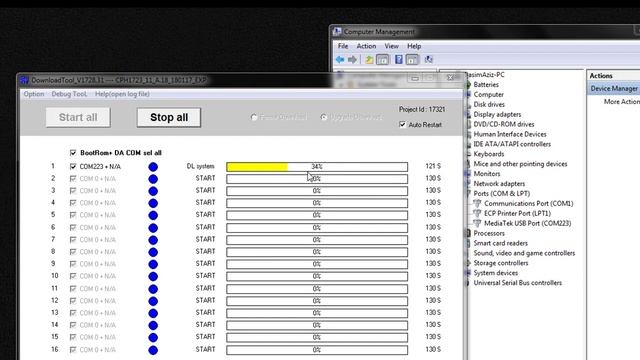The width and height of the screenshot is (640, 360).
Task: Open Action menu in Computer Management
Action: click(x=366, y=46)
